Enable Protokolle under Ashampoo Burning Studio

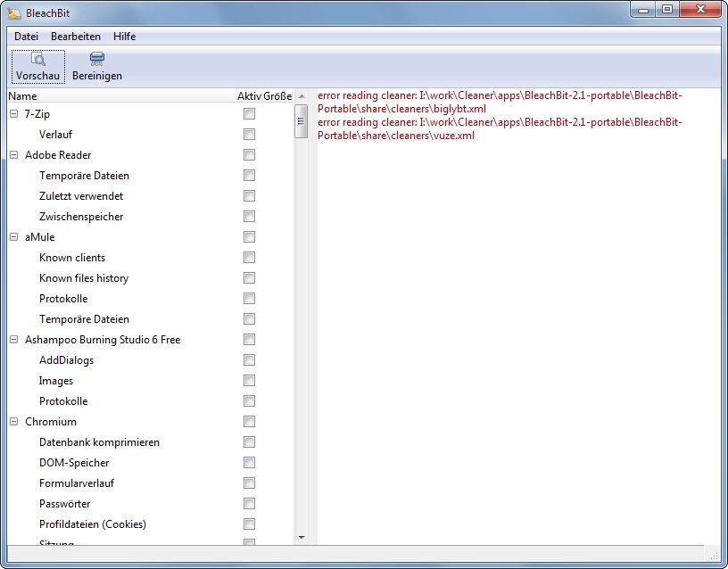249,401
